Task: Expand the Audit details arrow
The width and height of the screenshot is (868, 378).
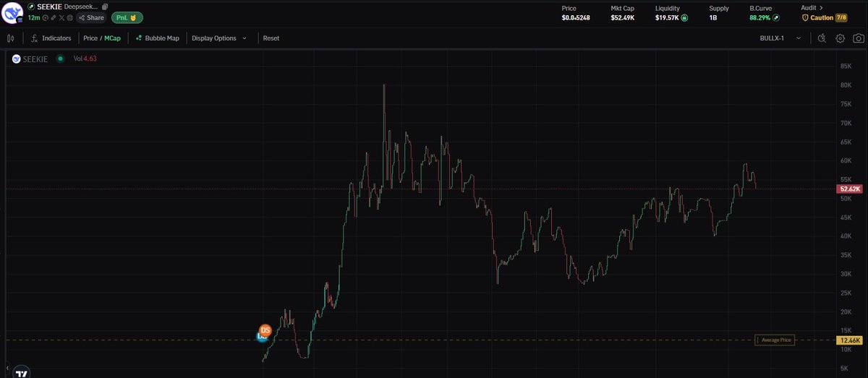Action: [x=822, y=8]
